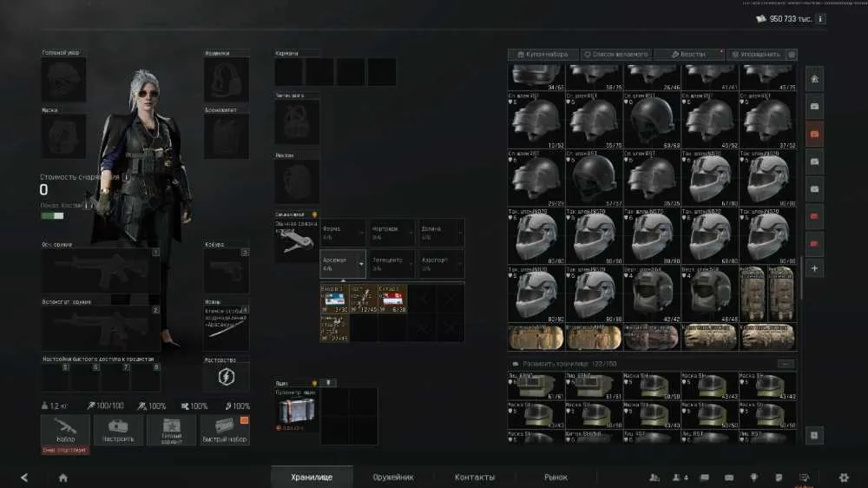868x488 pixels.
Task: Switch to the Контакты tab
Action: (x=475, y=477)
